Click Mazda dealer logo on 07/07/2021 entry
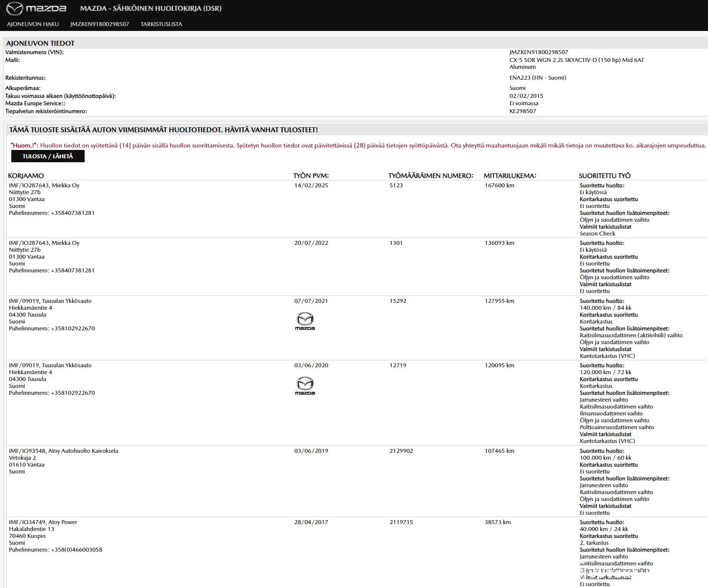The image size is (708, 588). tap(305, 321)
